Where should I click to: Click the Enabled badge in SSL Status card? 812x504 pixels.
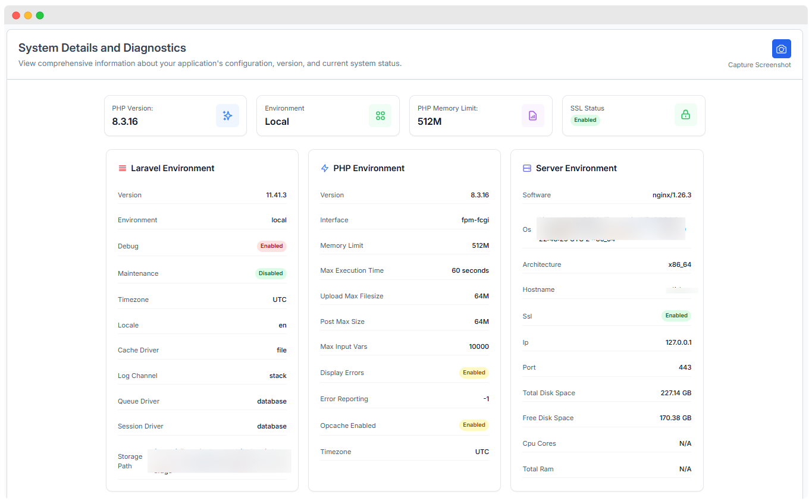click(x=585, y=120)
